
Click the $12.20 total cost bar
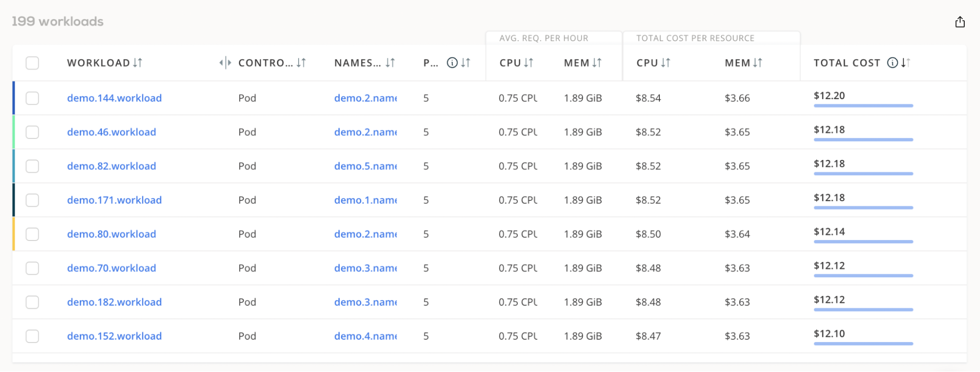863,106
